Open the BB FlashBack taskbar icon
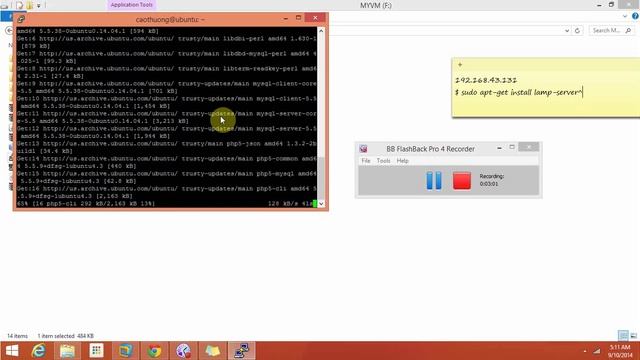Screen dimensions: 640x360 [183, 351]
